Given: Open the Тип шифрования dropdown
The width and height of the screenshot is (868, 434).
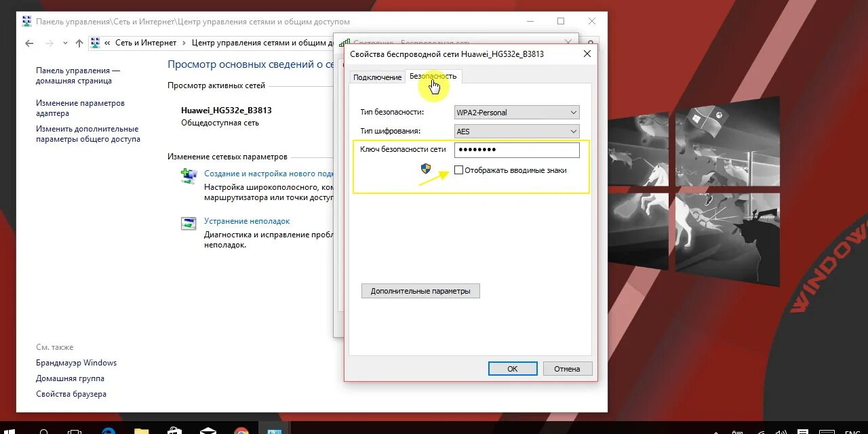Looking at the screenshot, I should coord(517,132).
